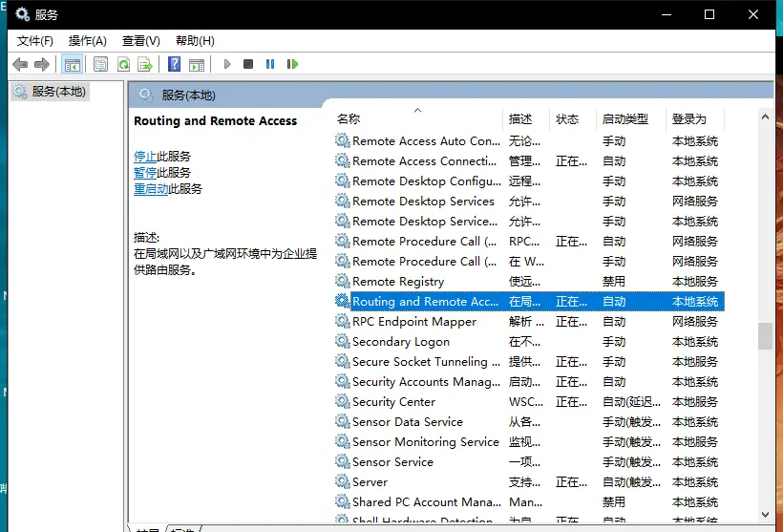The height and width of the screenshot is (532, 783).
Task: Select the Secure Socket Tunneling service
Action: click(529, 362)
